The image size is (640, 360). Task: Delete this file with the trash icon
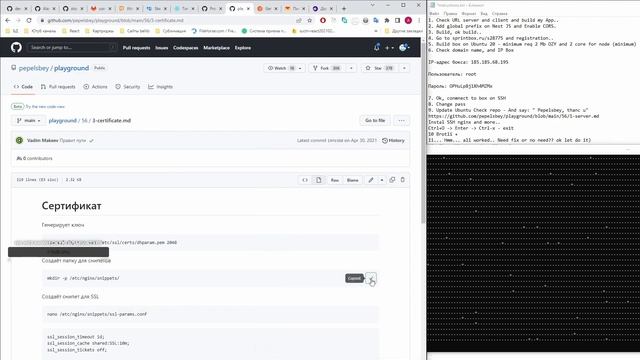click(402, 180)
